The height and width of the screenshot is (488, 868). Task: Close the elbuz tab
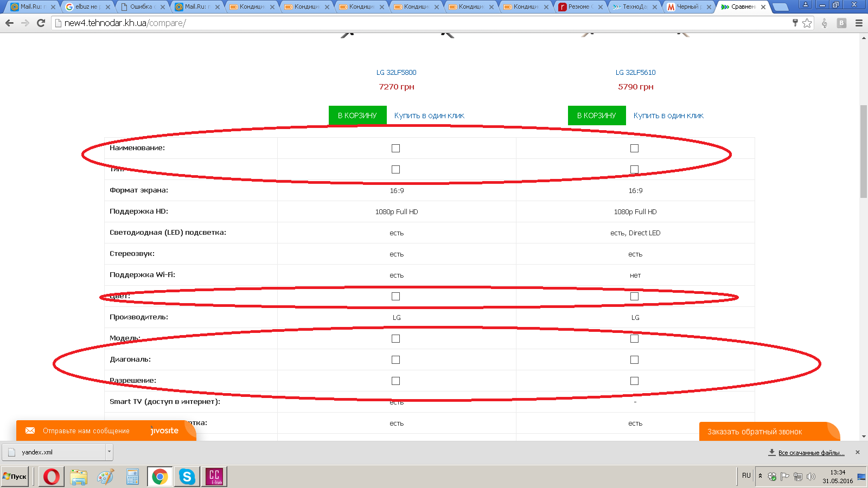(108, 7)
